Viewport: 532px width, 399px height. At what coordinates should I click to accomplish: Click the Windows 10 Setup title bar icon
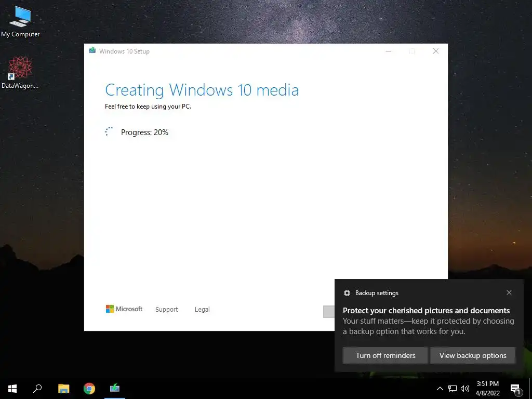click(92, 50)
